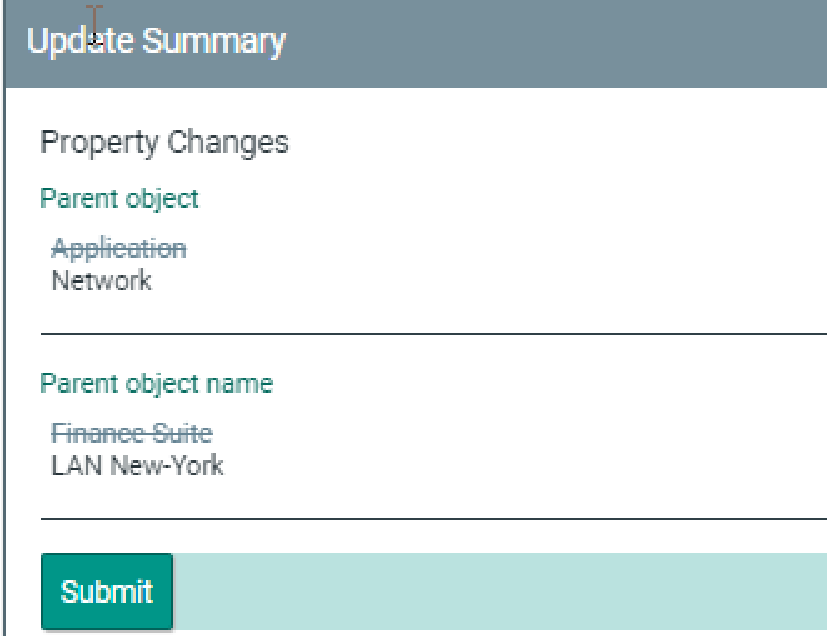Select the new Network value
Image resolution: width=827 pixels, height=636 pixels.
click(x=101, y=280)
